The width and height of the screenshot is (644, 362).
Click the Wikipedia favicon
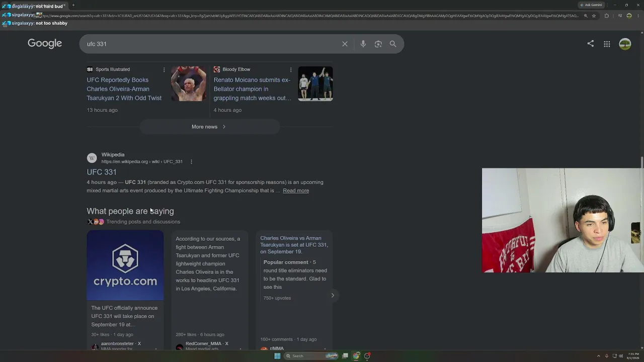(x=92, y=158)
